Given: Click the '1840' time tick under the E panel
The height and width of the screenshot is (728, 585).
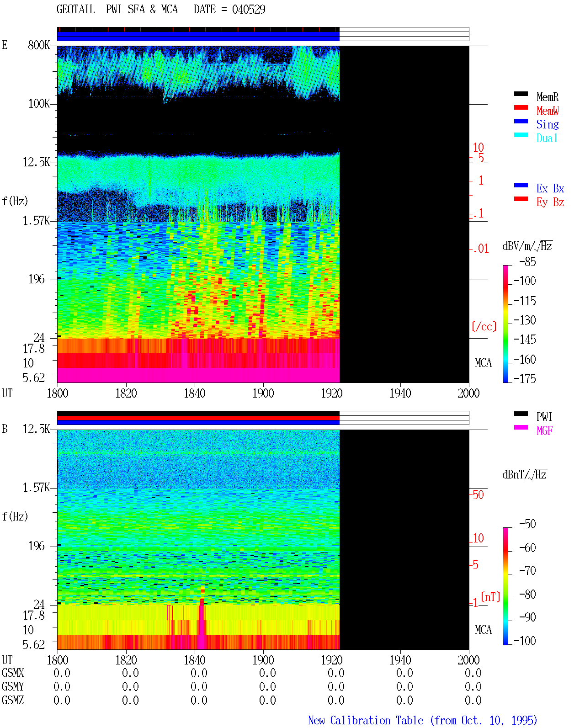Looking at the screenshot, I should [195, 393].
